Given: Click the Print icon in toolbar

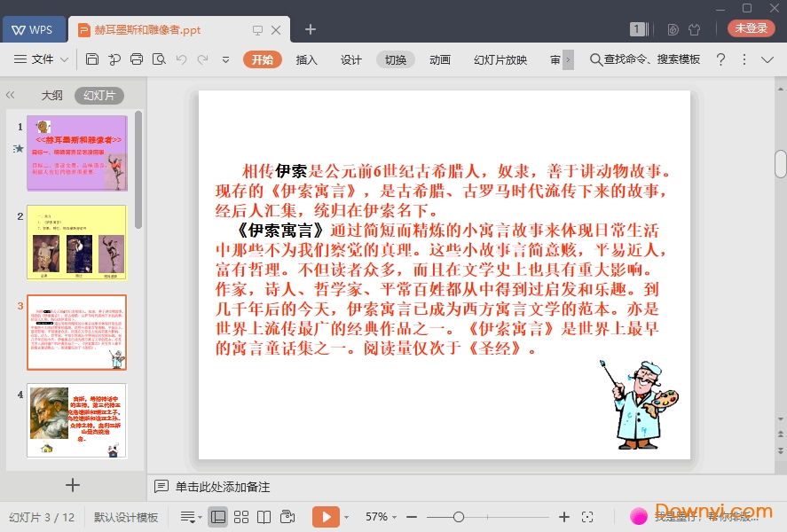Looking at the screenshot, I should (x=136, y=59).
